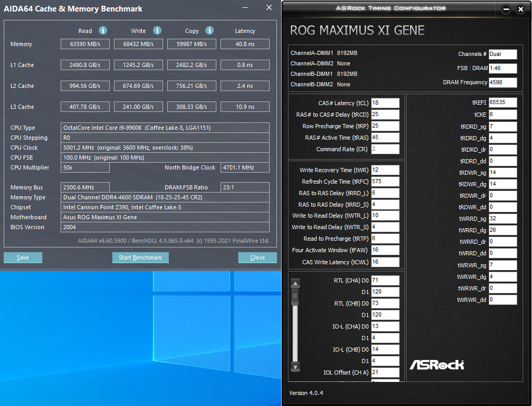Click the Four Activate Window (tFAW) field
This screenshot has height=406, width=532.
385,250
